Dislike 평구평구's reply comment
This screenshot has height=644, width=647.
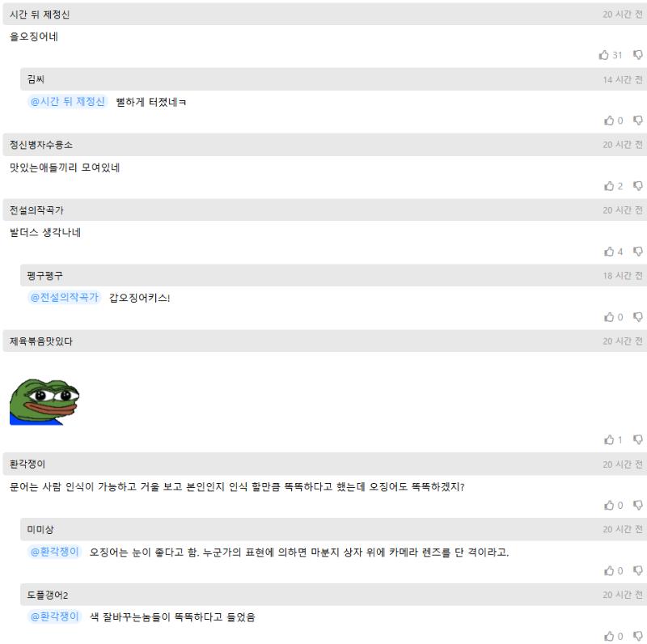click(638, 316)
